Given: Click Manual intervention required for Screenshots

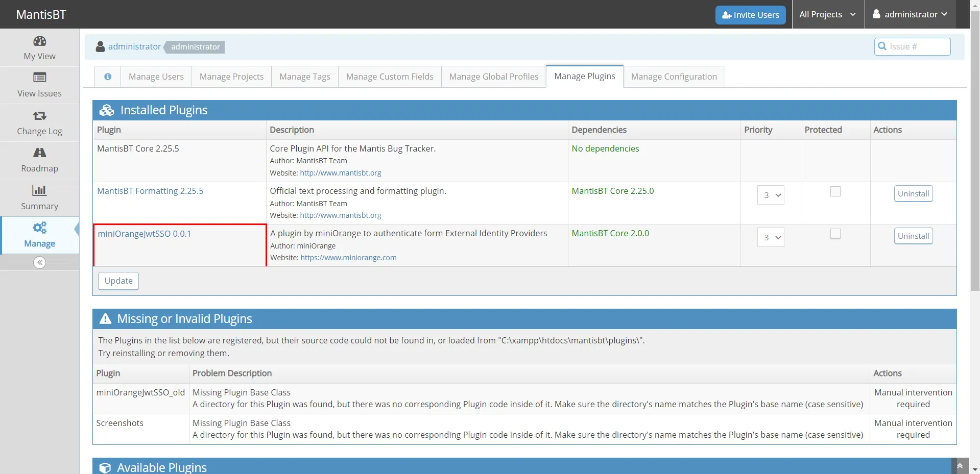Looking at the screenshot, I should 913,429.
